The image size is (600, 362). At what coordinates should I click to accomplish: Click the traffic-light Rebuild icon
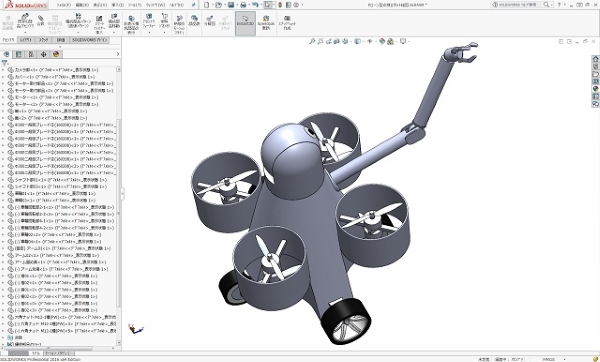point(280,5)
